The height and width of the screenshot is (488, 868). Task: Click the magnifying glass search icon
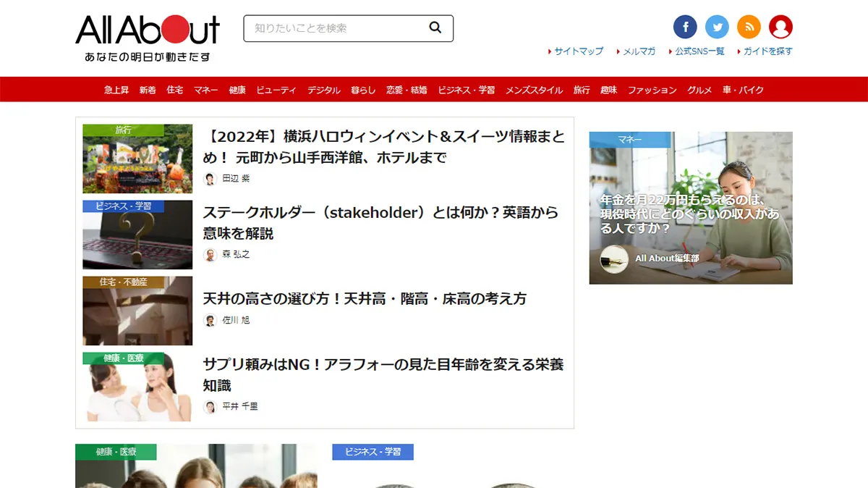coord(435,28)
